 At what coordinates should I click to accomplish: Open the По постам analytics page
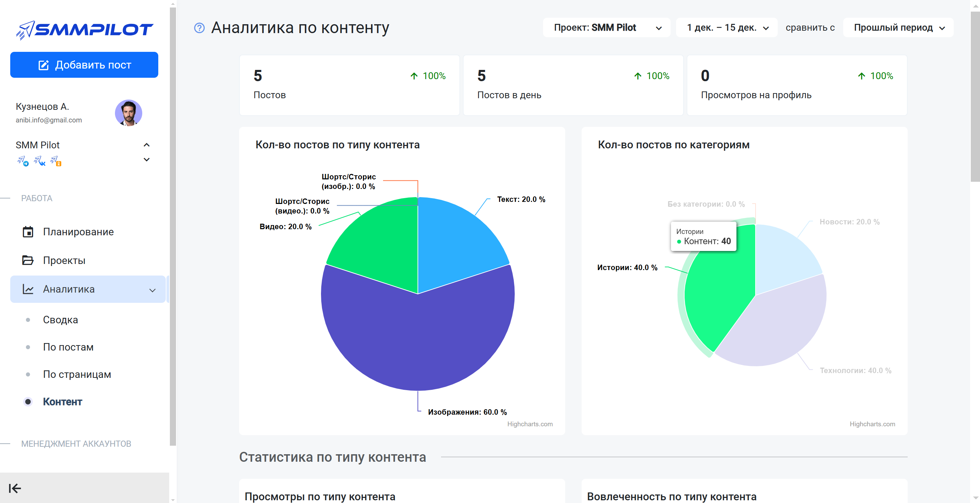pyautogui.click(x=68, y=347)
